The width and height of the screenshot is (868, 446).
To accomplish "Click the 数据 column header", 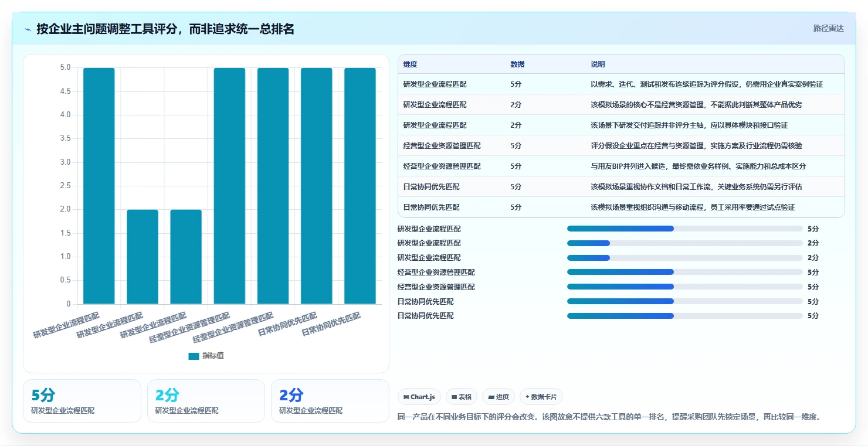I will [517, 64].
